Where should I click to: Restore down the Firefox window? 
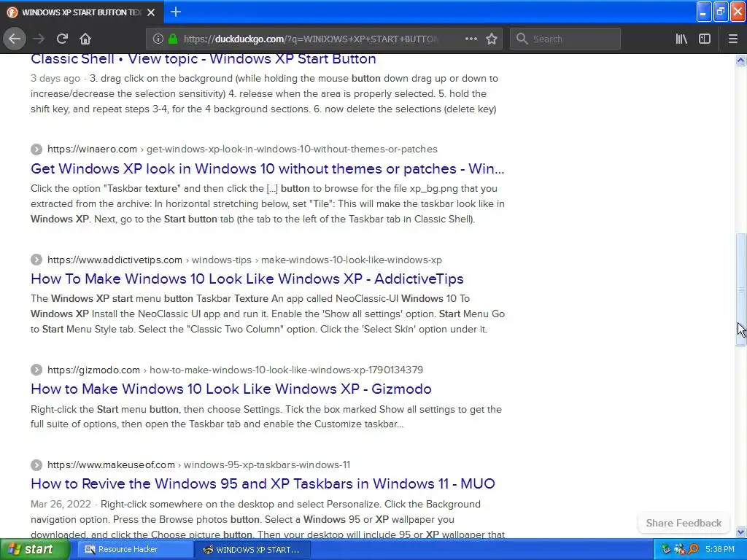coord(721,12)
